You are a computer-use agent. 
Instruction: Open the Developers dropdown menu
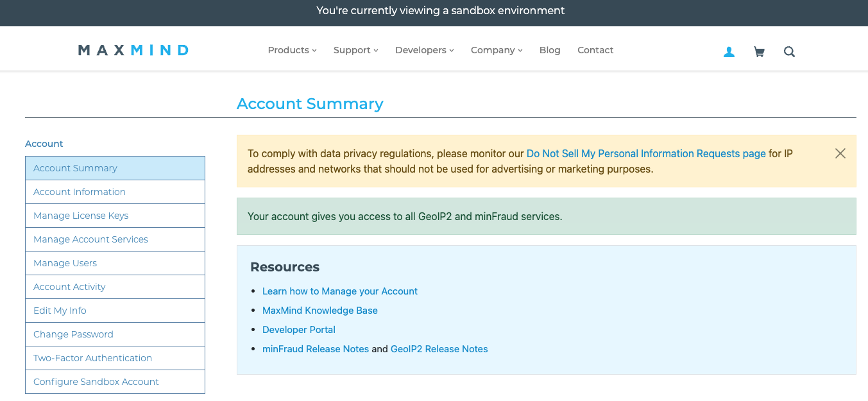coord(424,50)
